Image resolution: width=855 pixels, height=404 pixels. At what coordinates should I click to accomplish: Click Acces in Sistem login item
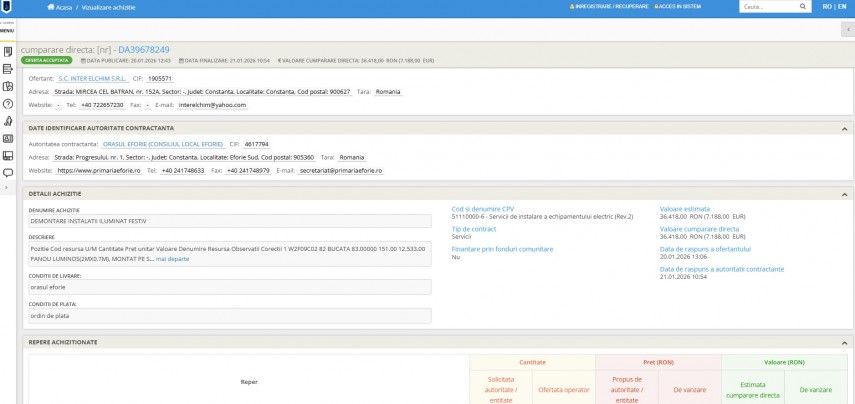pos(678,7)
